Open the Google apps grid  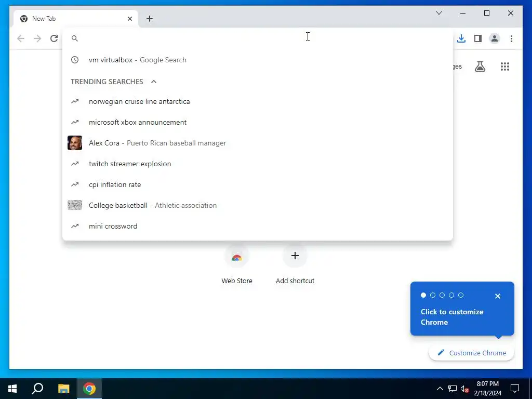[x=505, y=66]
